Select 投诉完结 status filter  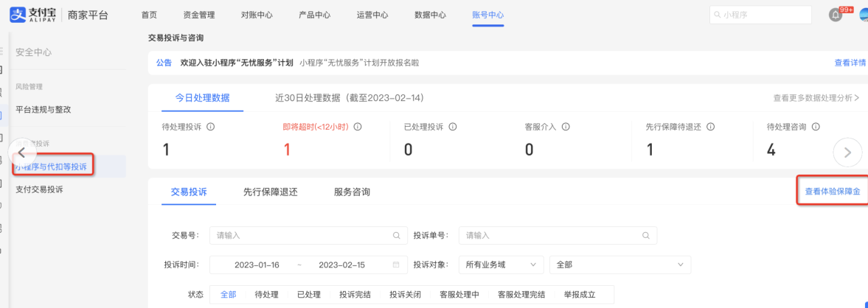coord(355,294)
